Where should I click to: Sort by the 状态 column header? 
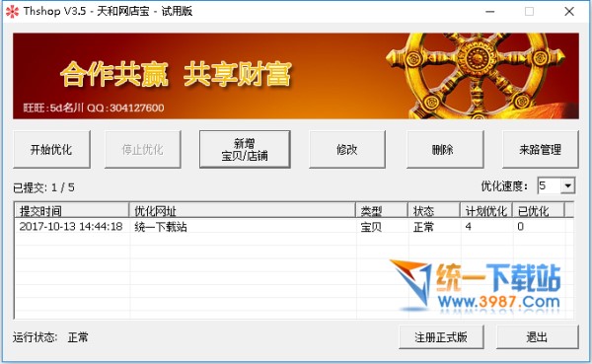pos(434,211)
